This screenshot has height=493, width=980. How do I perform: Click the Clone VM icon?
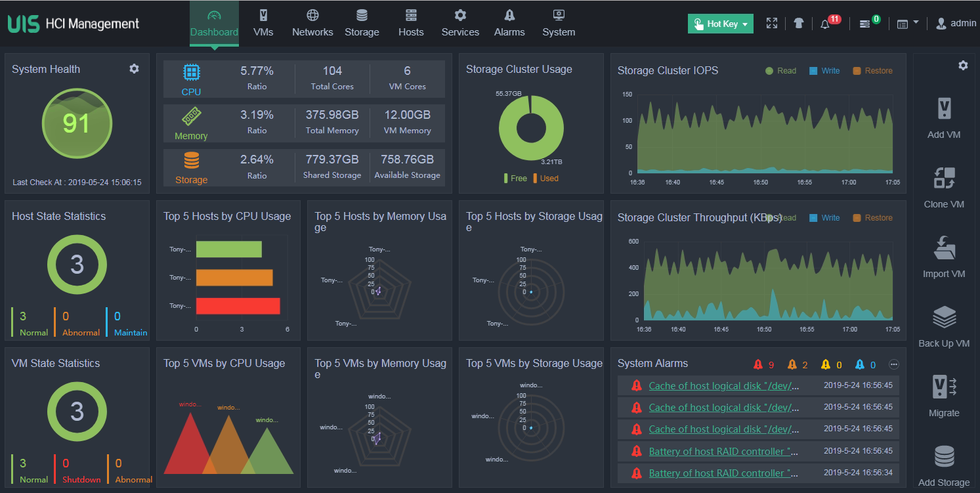(x=944, y=178)
